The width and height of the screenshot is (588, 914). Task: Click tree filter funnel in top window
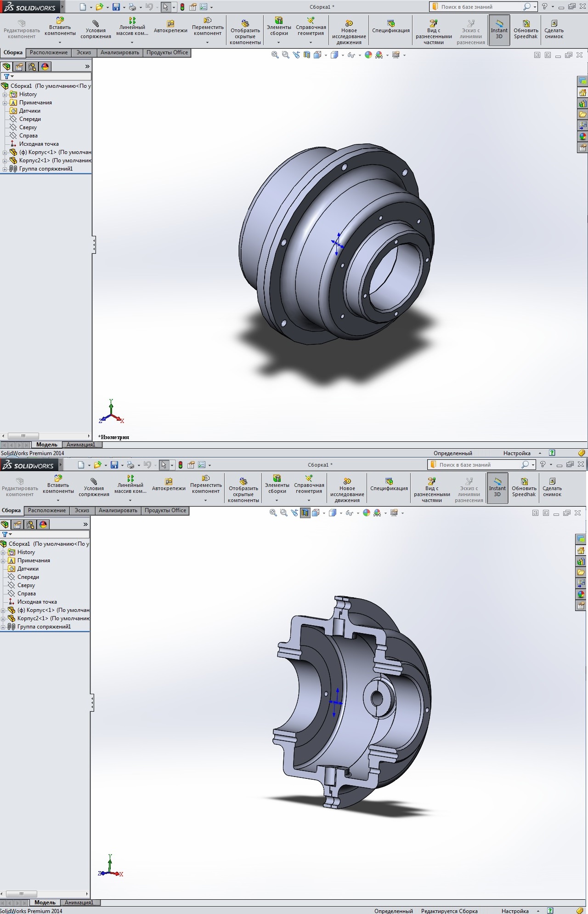tap(6, 76)
